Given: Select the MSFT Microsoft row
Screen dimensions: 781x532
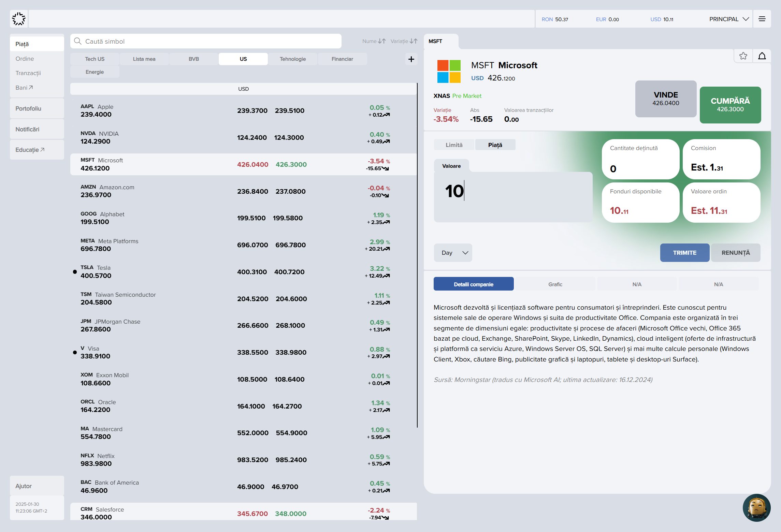Looking at the screenshot, I should (243, 164).
